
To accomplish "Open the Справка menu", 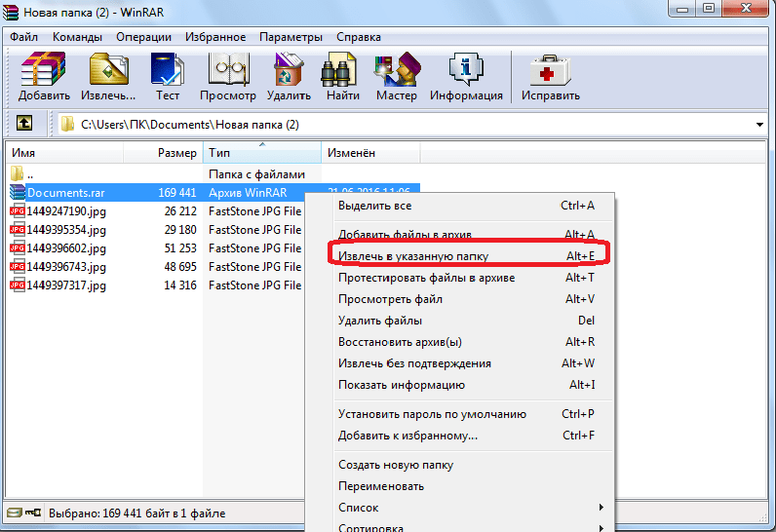I will (x=359, y=37).
